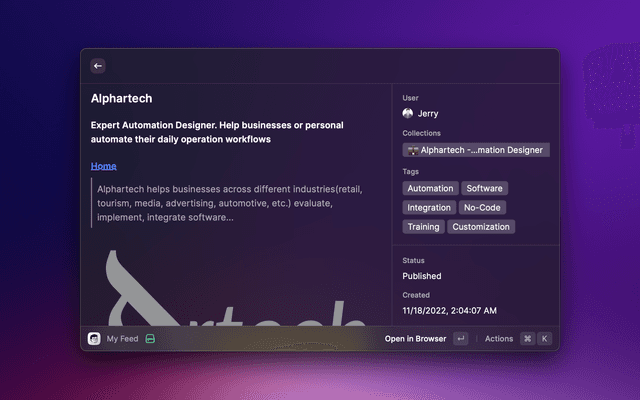Click Jerry's user avatar

click(408, 114)
